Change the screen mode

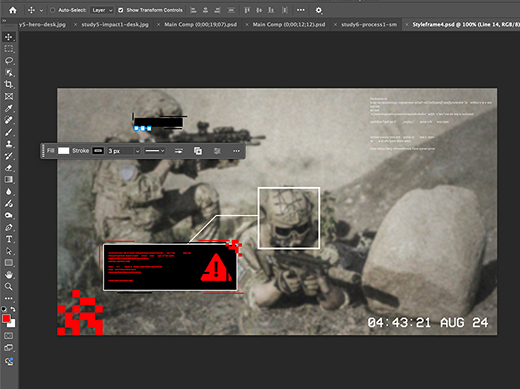(x=9, y=348)
